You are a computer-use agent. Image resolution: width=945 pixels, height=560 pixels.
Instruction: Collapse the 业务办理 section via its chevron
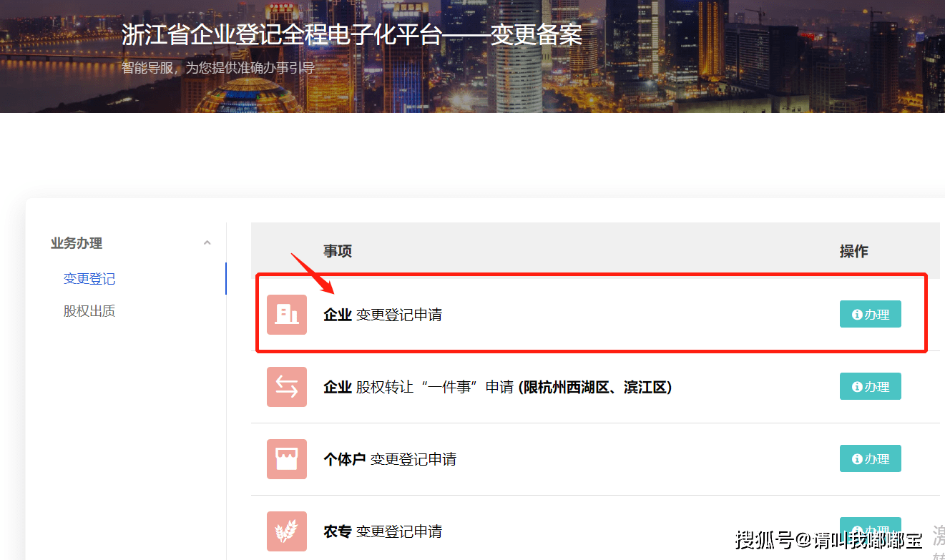point(207,243)
